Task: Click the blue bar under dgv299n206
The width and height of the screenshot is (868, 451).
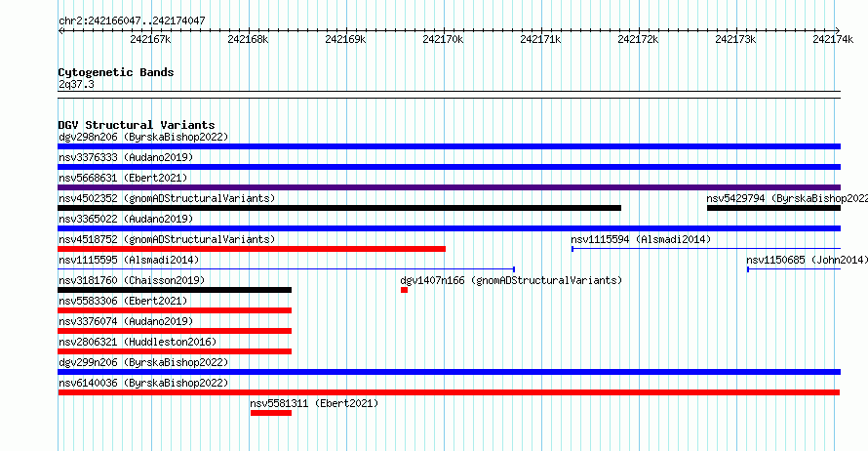Action: tap(449, 372)
